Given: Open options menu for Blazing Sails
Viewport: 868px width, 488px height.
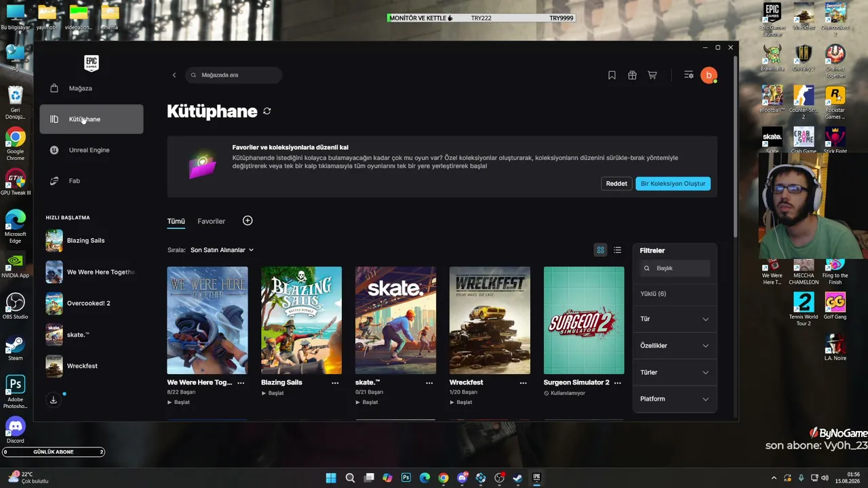Looking at the screenshot, I should (335, 383).
